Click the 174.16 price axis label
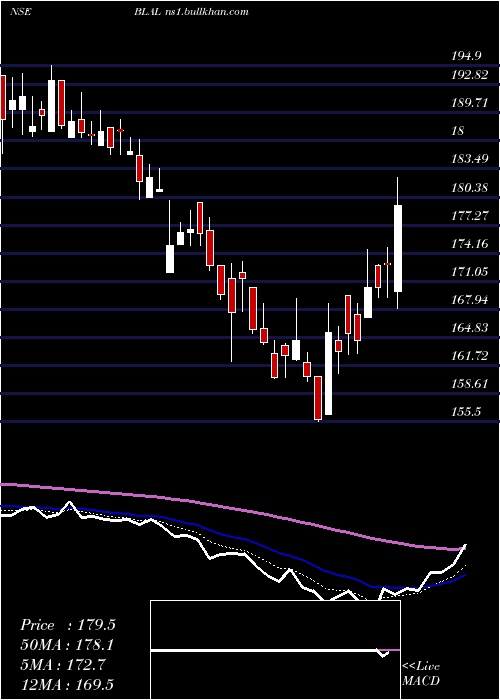 470,244
